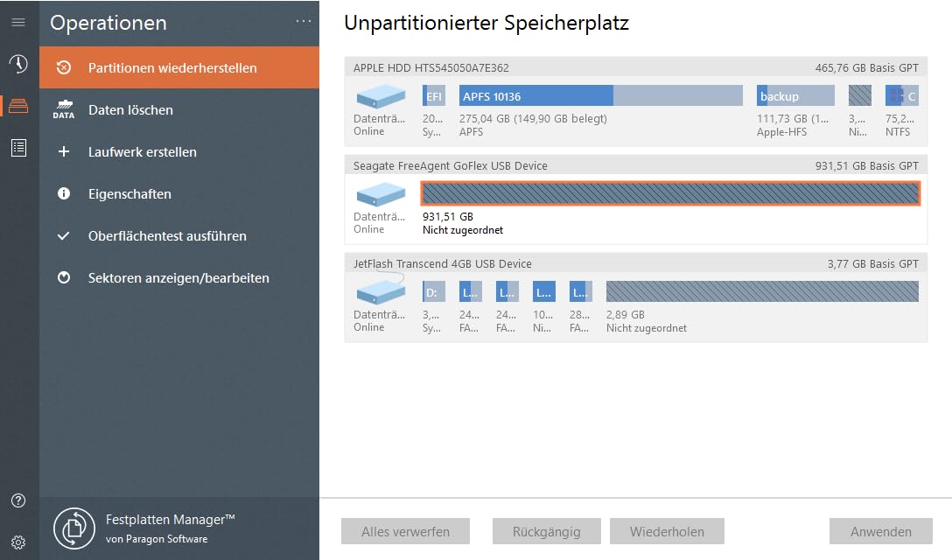Select the D: partition on JetFlash
The height and width of the screenshot is (560, 952).
pyautogui.click(x=433, y=291)
